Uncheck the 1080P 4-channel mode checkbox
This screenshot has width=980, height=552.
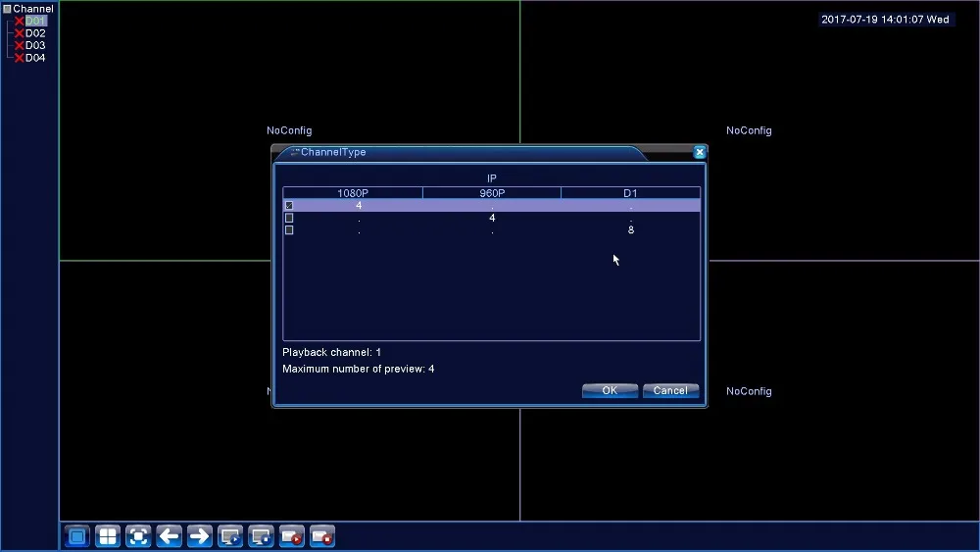289,206
